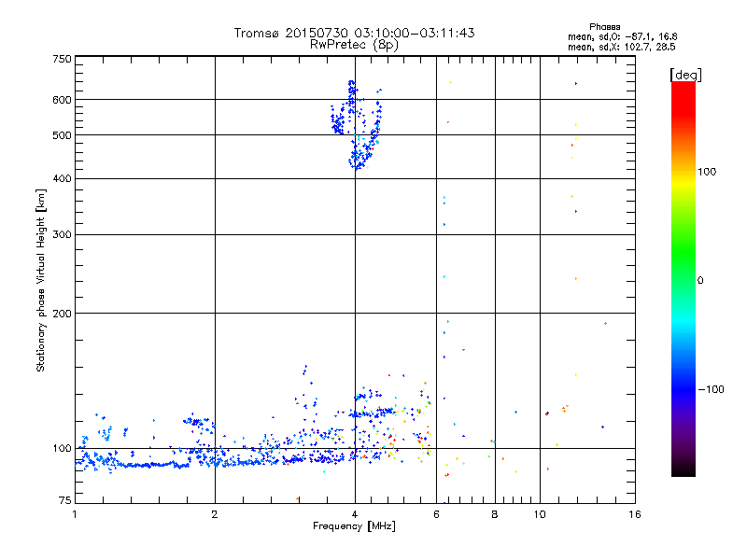Click the frequency tick label 8
The height and width of the screenshot is (560, 747).
point(495,514)
